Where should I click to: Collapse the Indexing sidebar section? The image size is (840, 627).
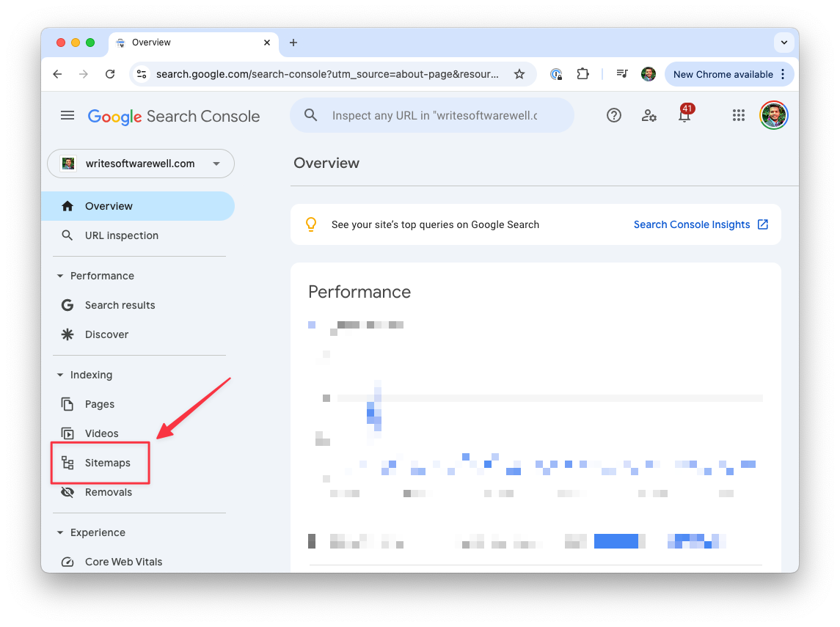60,375
